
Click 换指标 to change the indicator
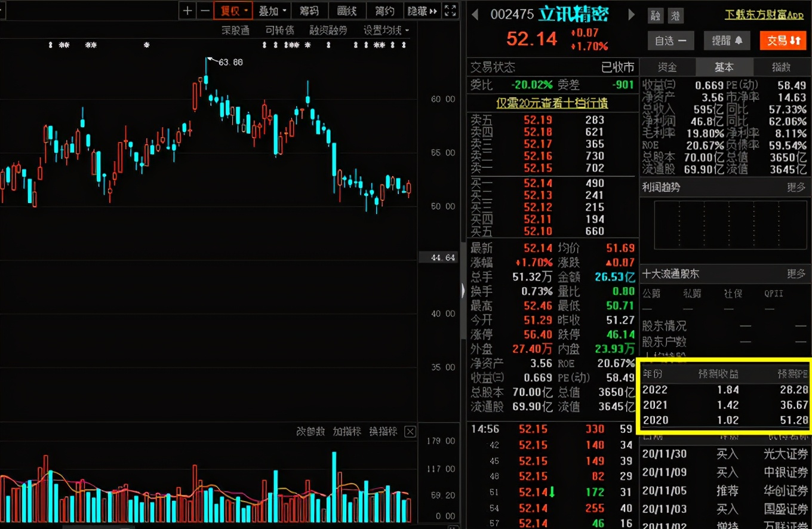click(383, 431)
